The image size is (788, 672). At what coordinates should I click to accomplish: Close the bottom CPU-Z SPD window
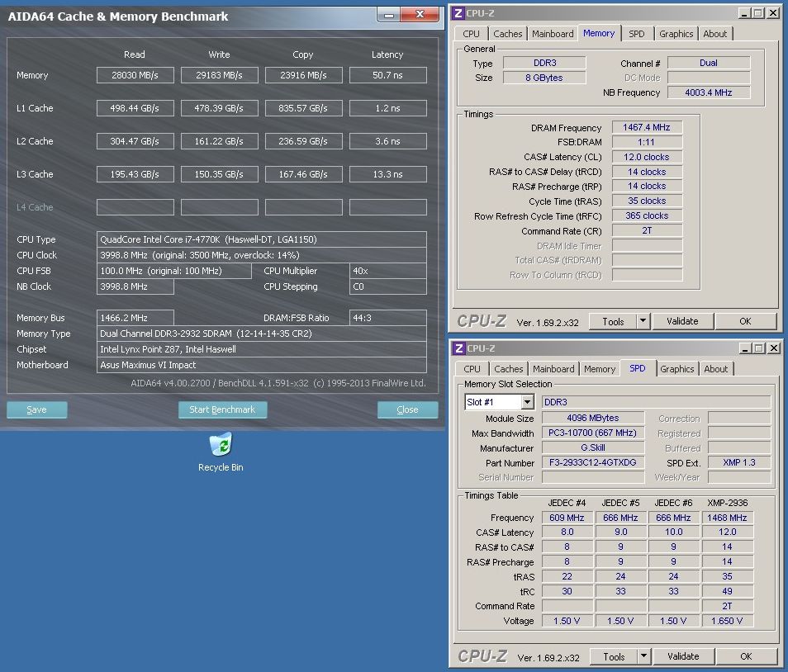click(773, 348)
